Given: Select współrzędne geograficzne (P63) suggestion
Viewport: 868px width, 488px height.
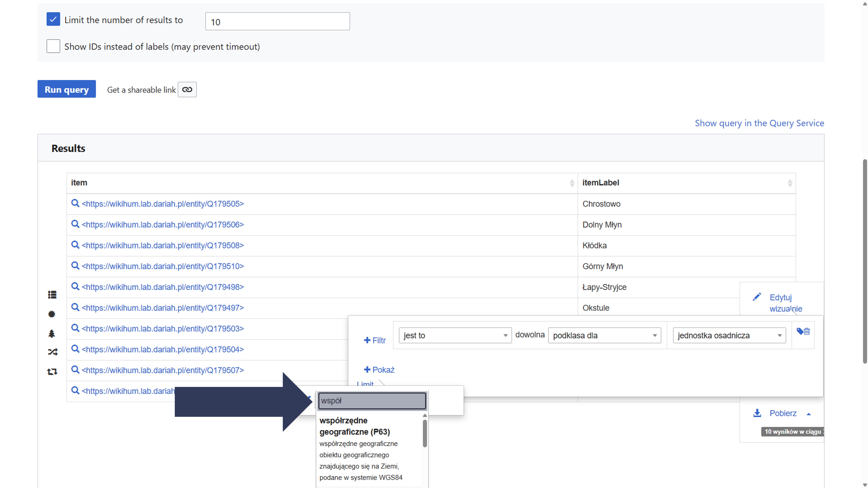Looking at the screenshot, I should tap(354, 426).
